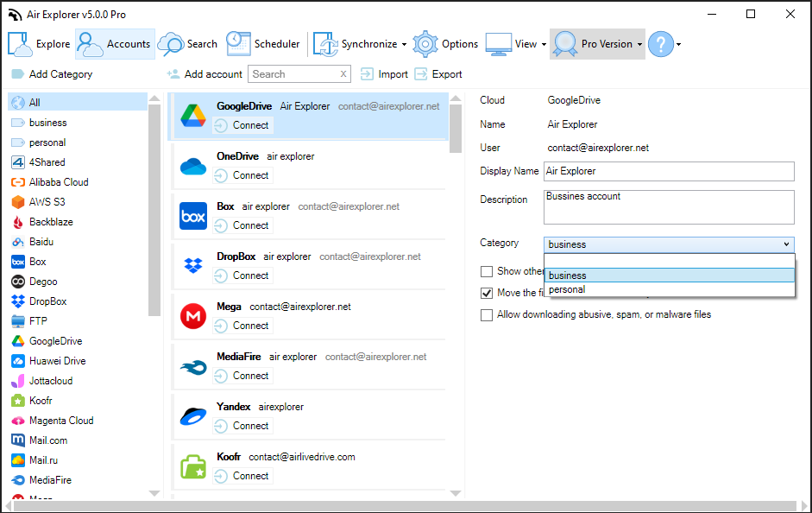Connect the Mega account
Image resolution: width=812 pixels, height=513 pixels.
click(242, 326)
